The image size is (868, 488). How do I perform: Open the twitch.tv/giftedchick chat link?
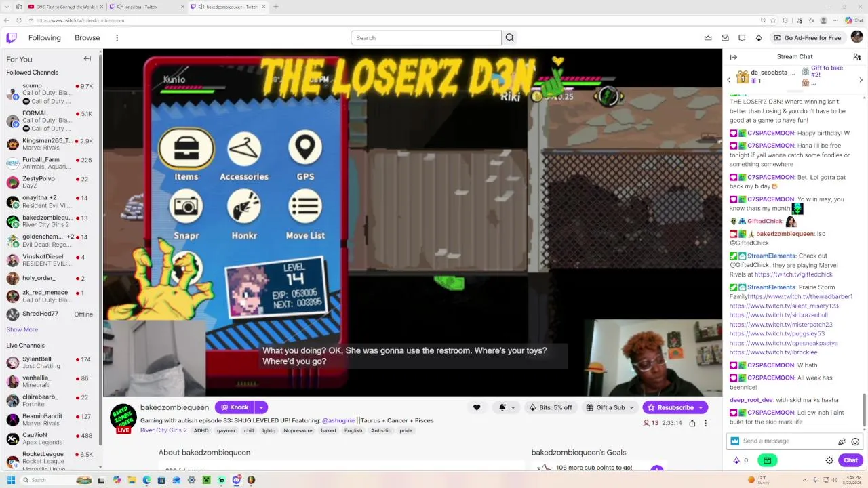point(793,274)
